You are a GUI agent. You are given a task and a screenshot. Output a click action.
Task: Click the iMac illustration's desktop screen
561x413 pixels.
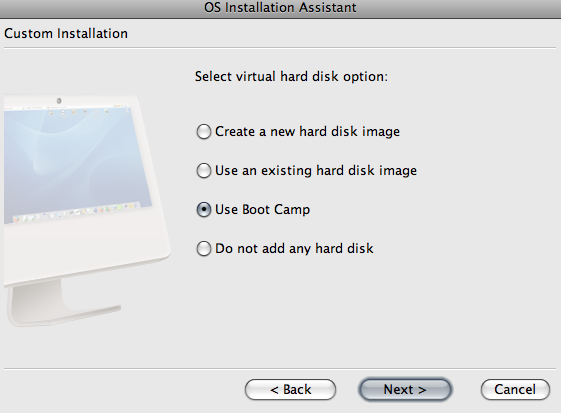(75, 163)
